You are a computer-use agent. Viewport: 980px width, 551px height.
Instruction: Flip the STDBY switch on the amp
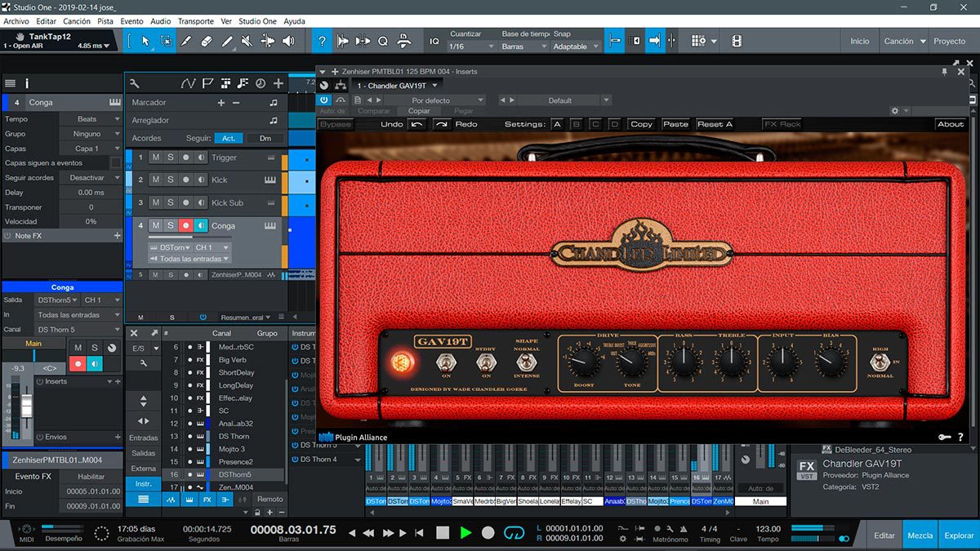click(485, 362)
